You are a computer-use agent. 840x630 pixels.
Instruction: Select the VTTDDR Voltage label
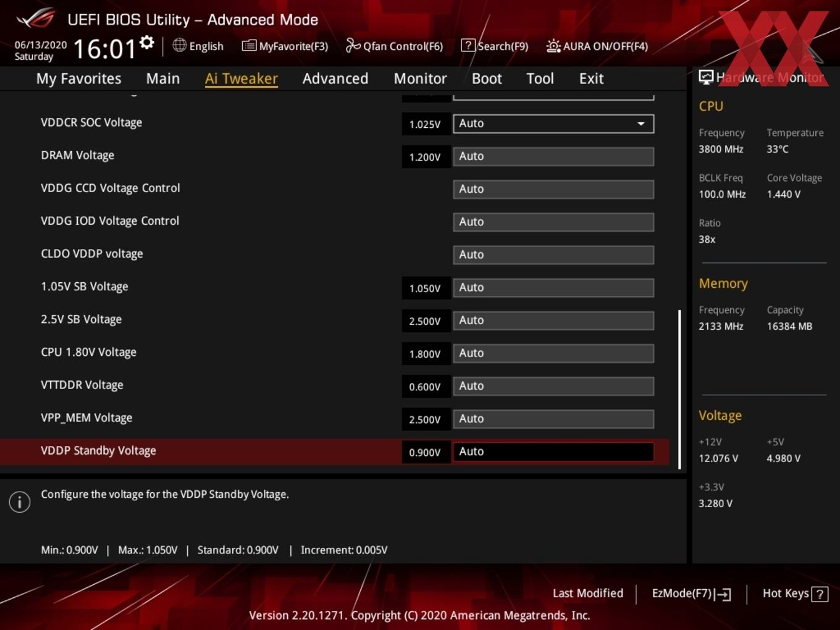pos(82,385)
